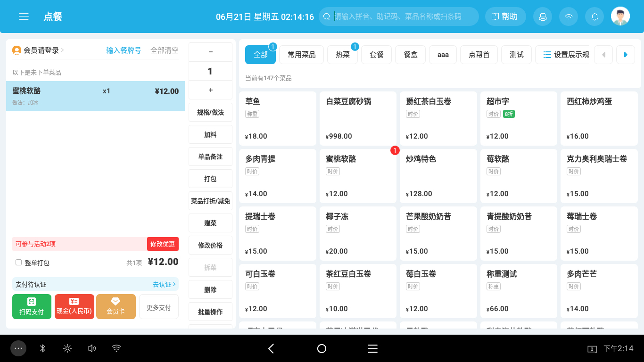The image size is (644, 362).
Task: Open the printer settings icon
Action: coord(543,16)
